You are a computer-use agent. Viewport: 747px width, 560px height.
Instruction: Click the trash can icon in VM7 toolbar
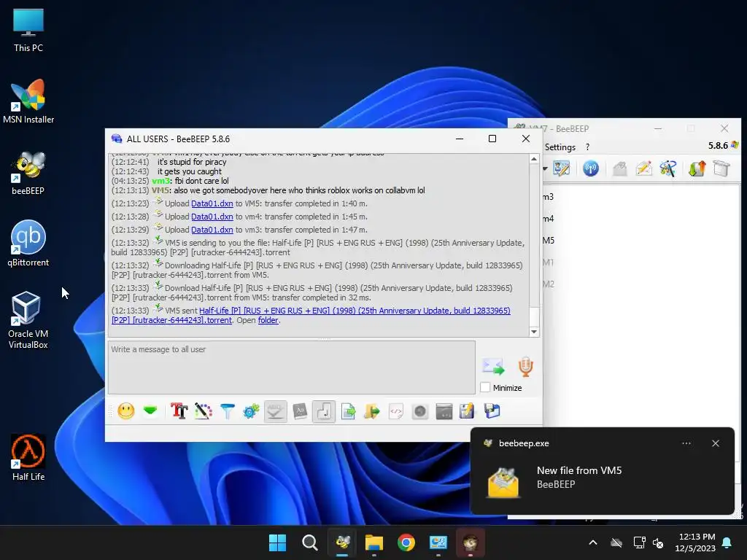click(x=721, y=168)
